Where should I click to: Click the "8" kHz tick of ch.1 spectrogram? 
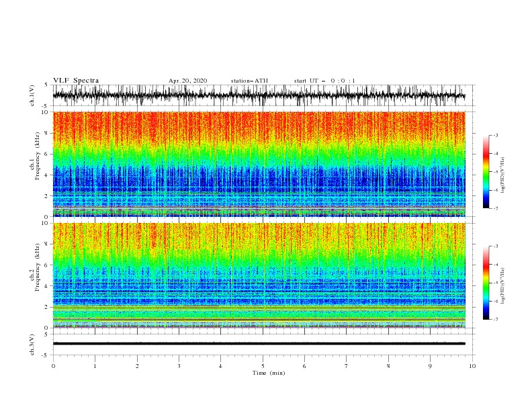point(47,133)
